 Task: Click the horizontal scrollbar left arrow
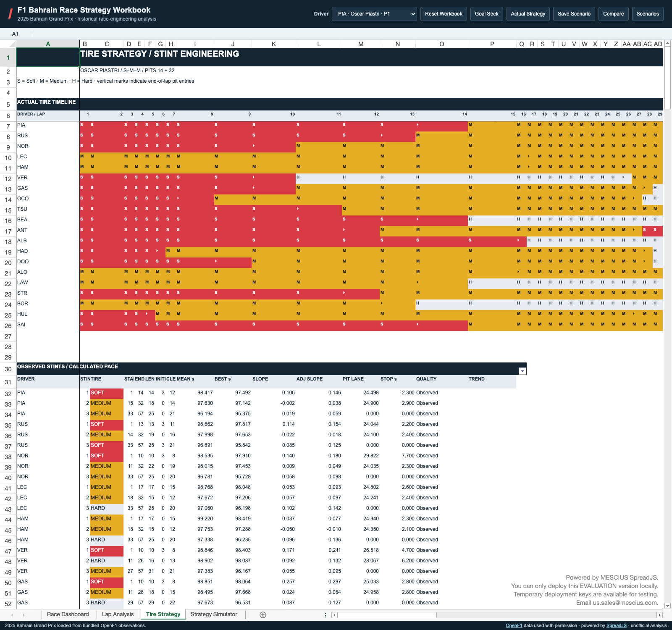334,615
